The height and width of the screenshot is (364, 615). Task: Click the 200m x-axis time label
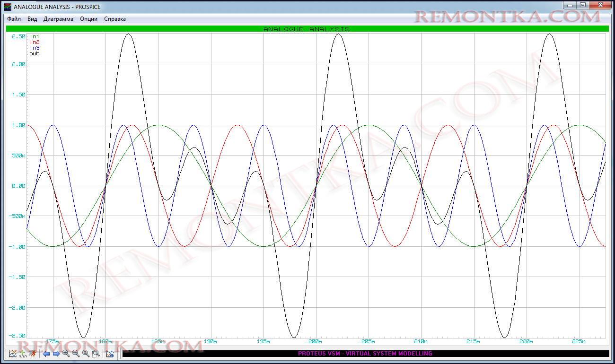315,341
